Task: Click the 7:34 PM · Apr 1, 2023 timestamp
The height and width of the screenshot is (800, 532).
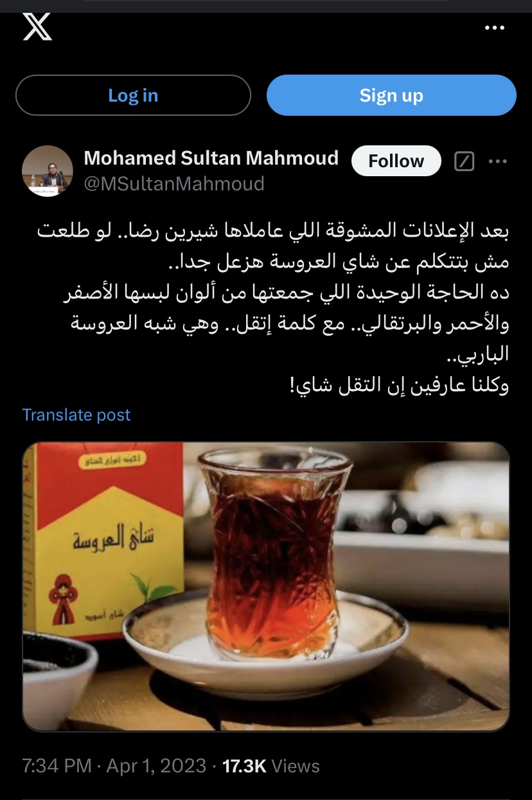Action: (x=114, y=766)
